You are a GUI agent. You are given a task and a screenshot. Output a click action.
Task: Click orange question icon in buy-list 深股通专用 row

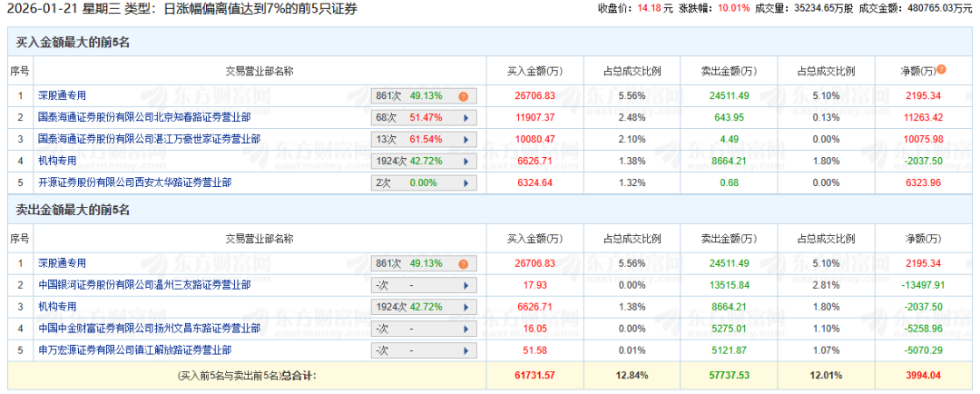pyautogui.click(x=463, y=95)
